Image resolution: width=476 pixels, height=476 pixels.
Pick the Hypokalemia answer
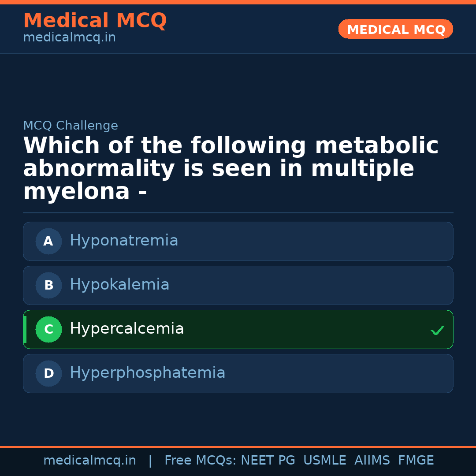[119, 285]
